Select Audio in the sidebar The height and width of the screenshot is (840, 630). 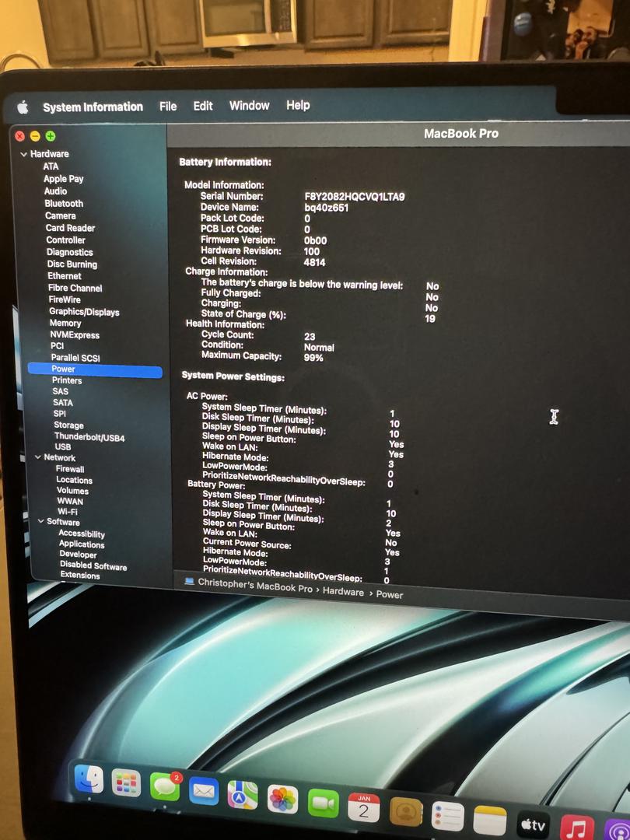point(55,191)
